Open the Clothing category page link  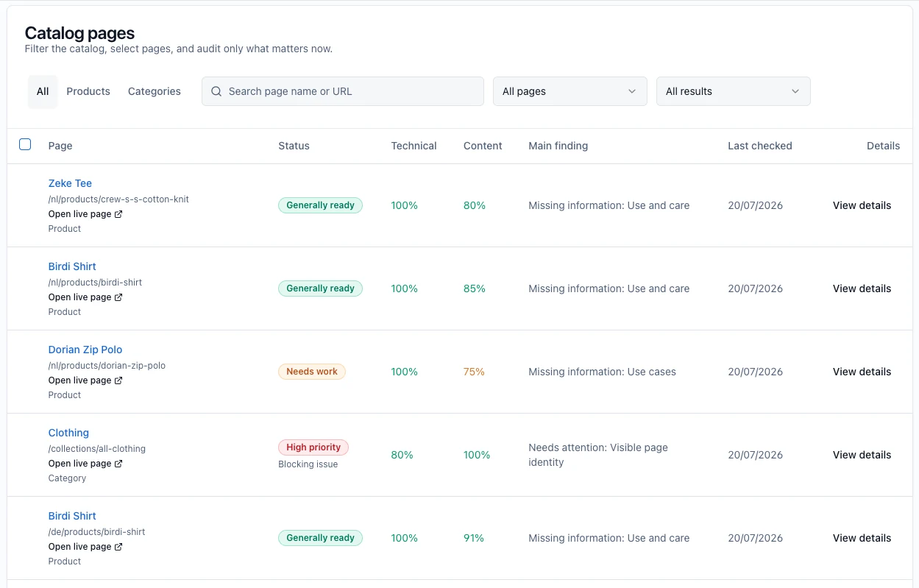pyautogui.click(x=68, y=433)
